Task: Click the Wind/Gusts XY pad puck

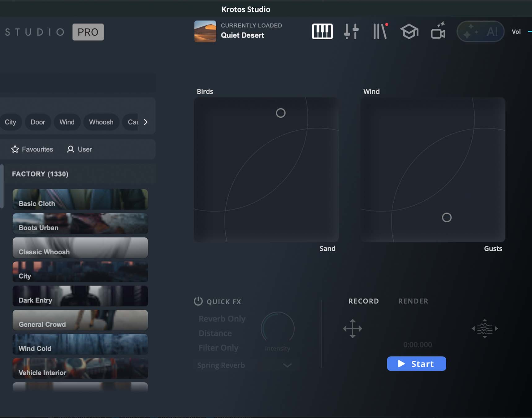Action: 447,217
